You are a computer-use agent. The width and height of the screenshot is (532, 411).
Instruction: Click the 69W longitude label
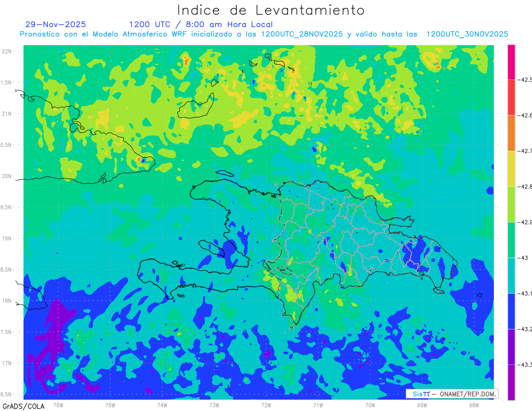click(422, 405)
